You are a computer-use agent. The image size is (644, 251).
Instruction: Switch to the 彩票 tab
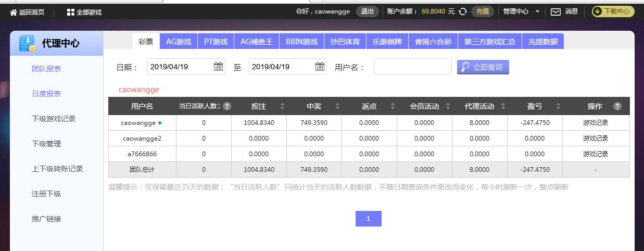tap(146, 42)
